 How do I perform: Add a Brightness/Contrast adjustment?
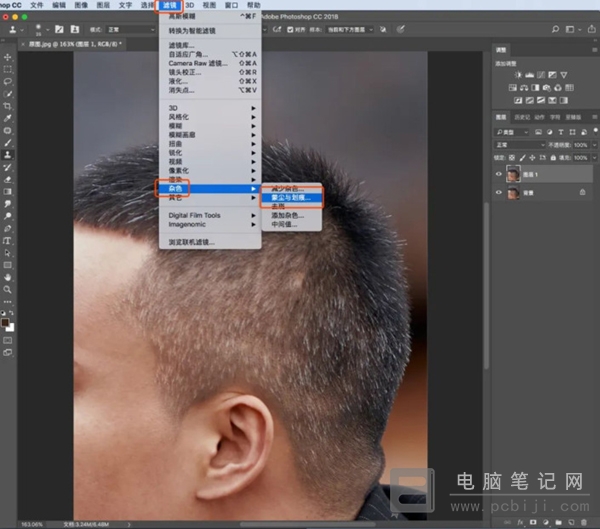518,75
